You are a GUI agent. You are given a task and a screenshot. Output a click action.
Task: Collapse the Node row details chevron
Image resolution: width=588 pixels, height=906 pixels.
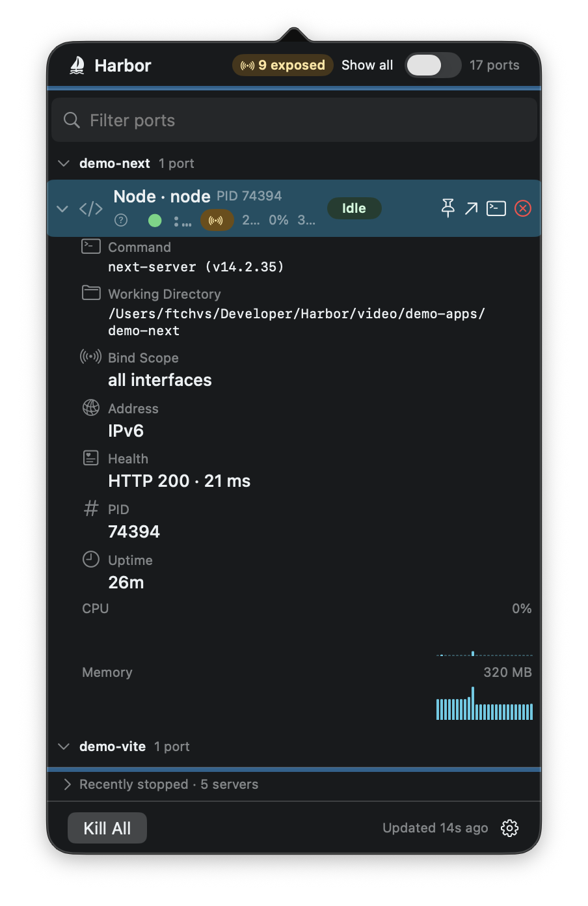(x=62, y=208)
